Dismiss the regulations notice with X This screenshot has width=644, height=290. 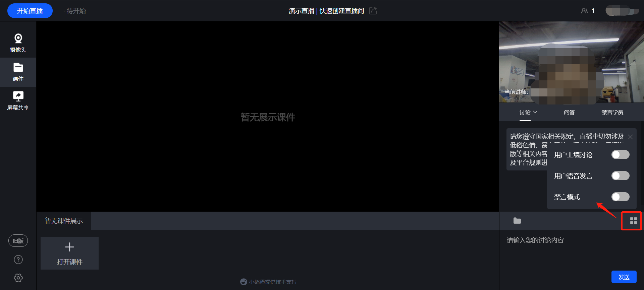[630, 137]
